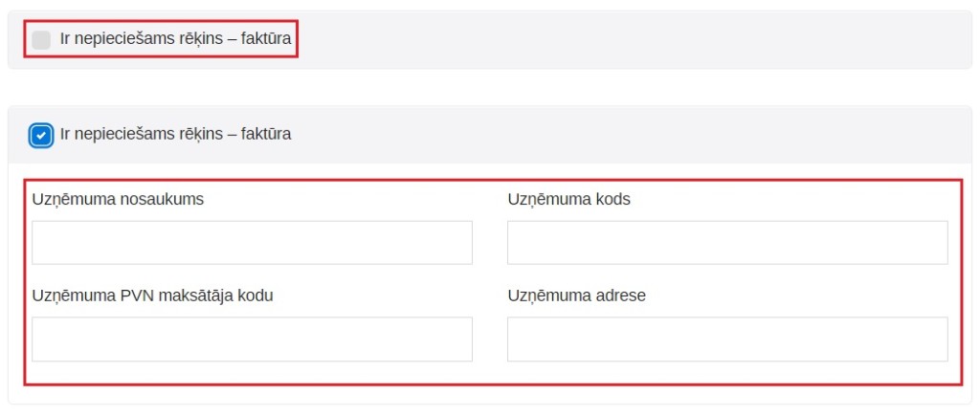Viewport: 980px width, 416px height.
Task: Click the "Uzņēmuma nosaukums" field label
Action: (x=118, y=199)
